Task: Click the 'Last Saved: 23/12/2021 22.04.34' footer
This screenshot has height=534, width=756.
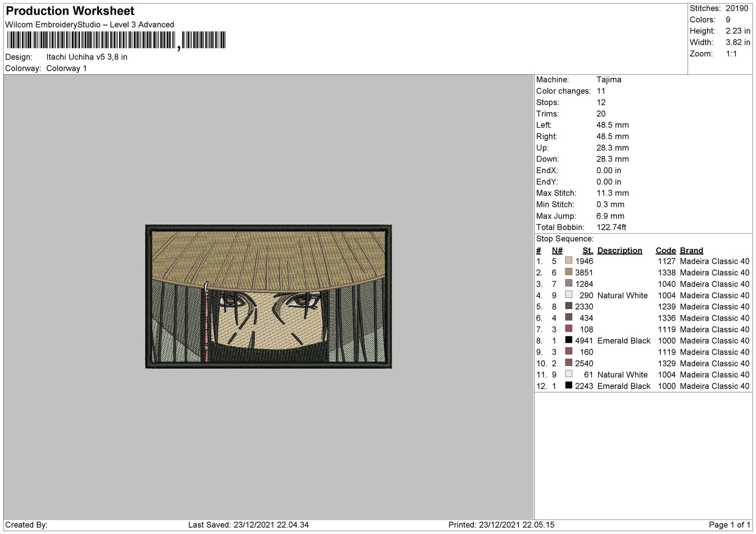Action: pyautogui.click(x=249, y=525)
